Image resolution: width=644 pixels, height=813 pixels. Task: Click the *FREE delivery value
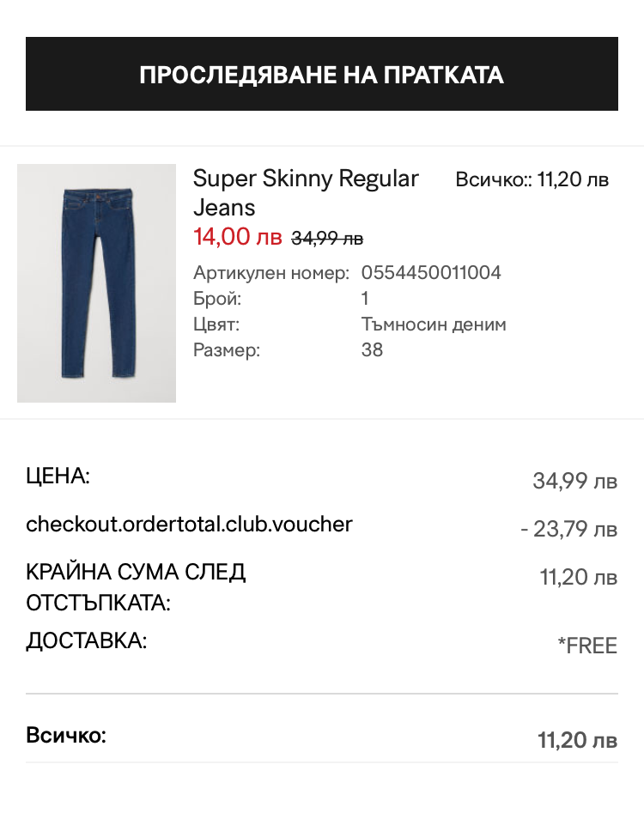(587, 646)
